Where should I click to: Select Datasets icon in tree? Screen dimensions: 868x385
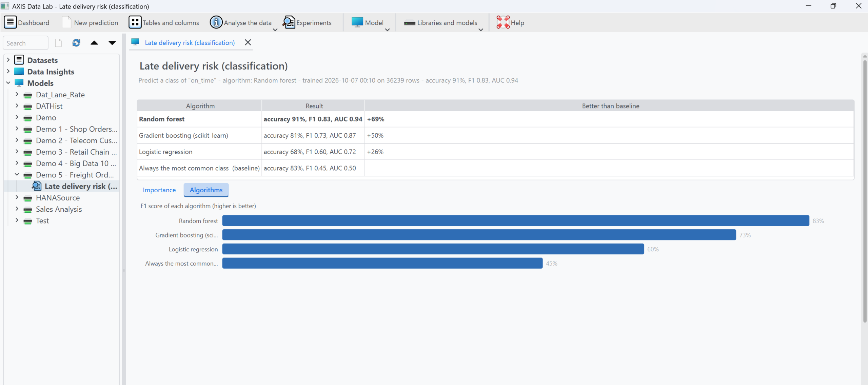click(x=19, y=60)
